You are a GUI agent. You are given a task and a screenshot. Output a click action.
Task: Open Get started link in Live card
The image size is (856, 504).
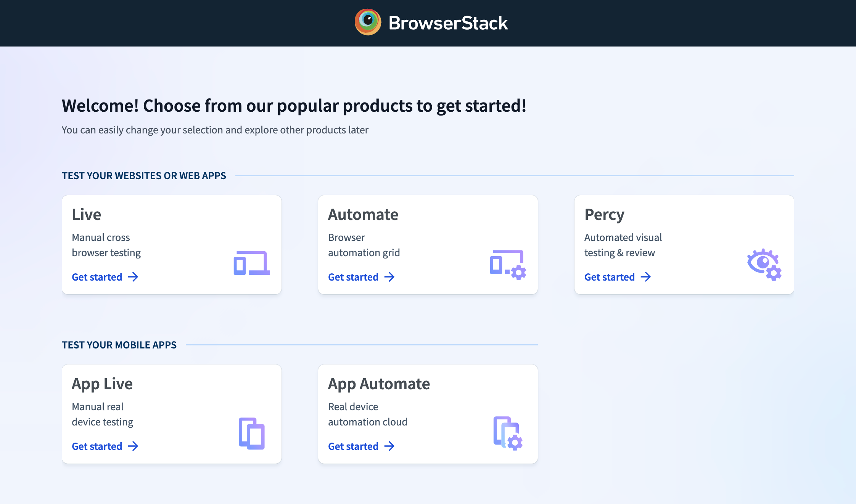[97, 277]
